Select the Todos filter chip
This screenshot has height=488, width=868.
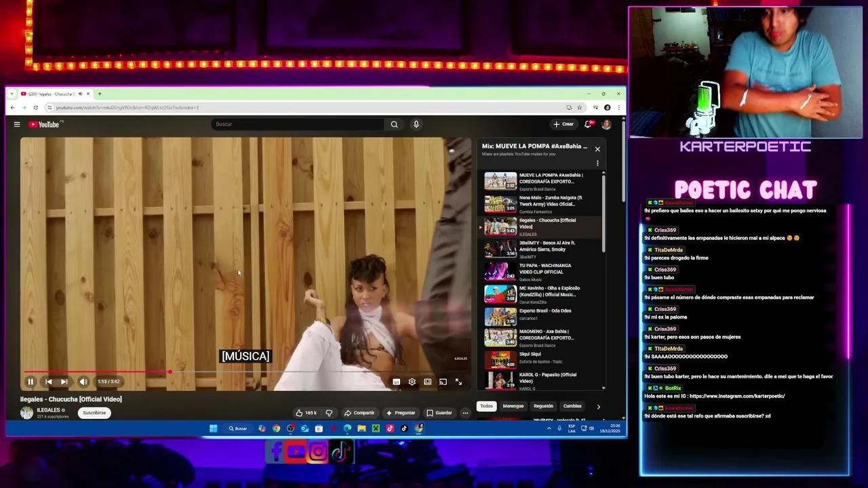click(486, 406)
